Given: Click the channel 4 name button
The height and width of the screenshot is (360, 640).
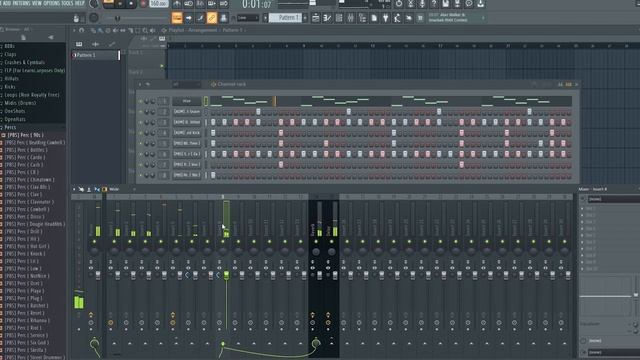Looking at the screenshot, I should coord(187,133).
